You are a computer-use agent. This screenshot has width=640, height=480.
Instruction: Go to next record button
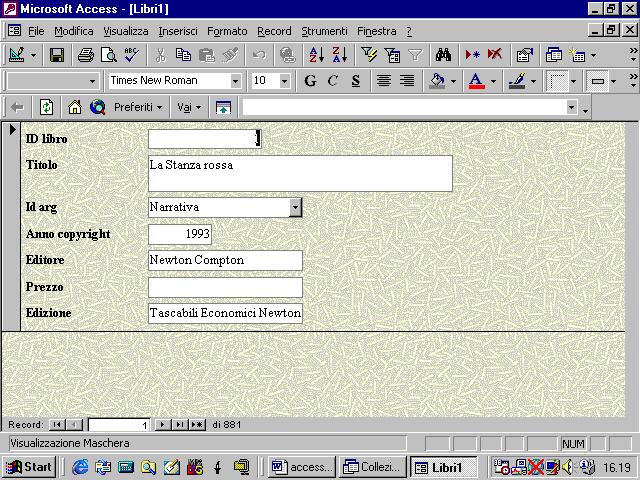tap(162, 425)
